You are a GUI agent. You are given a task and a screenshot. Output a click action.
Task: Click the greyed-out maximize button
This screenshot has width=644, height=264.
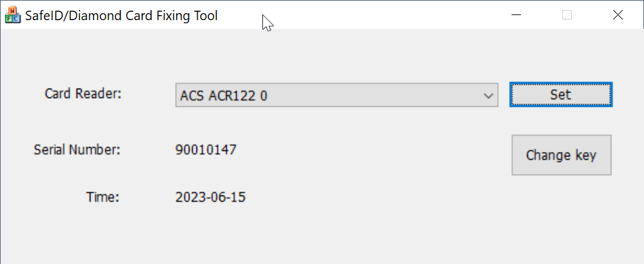pyautogui.click(x=567, y=14)
